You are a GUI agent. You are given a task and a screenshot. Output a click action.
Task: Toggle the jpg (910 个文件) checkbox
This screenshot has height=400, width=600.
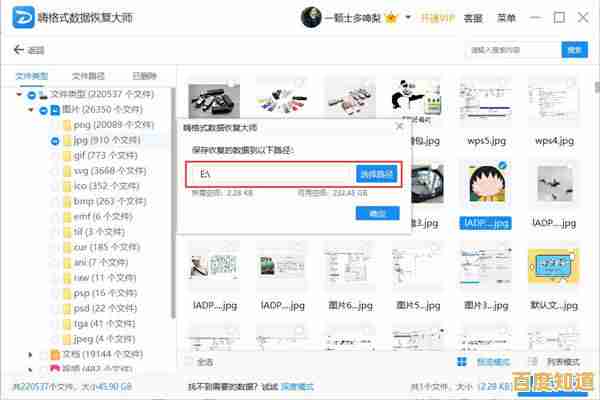click(55, 141)
